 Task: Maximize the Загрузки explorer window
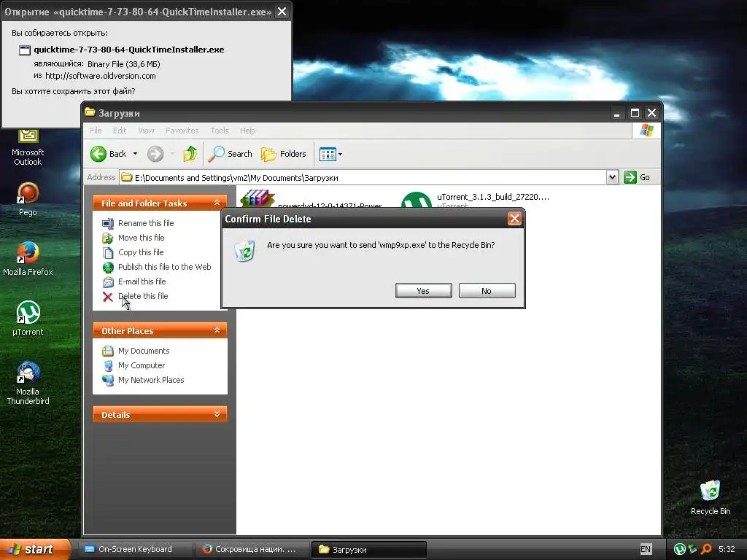[x=635, y=113]
